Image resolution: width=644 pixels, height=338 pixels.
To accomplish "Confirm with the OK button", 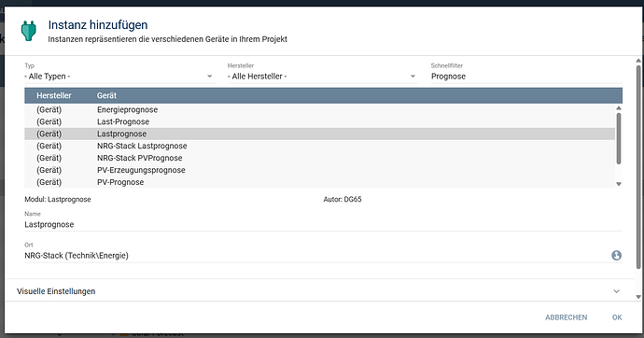I will click(617, 317).
